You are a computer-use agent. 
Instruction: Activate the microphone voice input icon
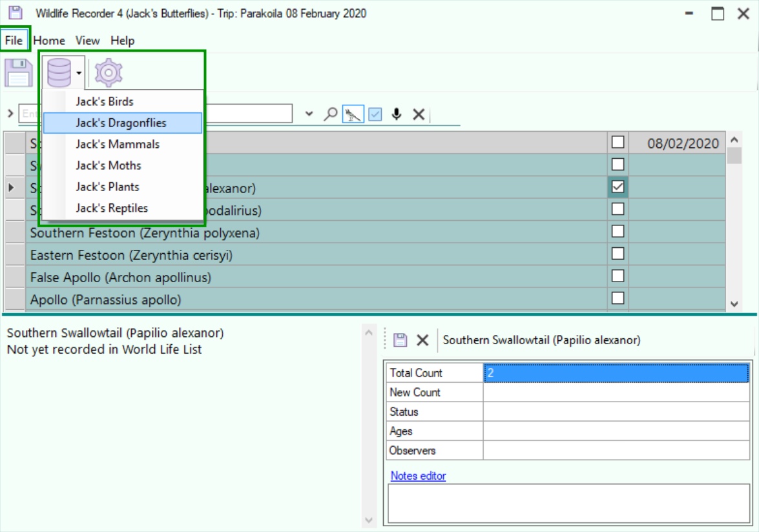point(397,114)
